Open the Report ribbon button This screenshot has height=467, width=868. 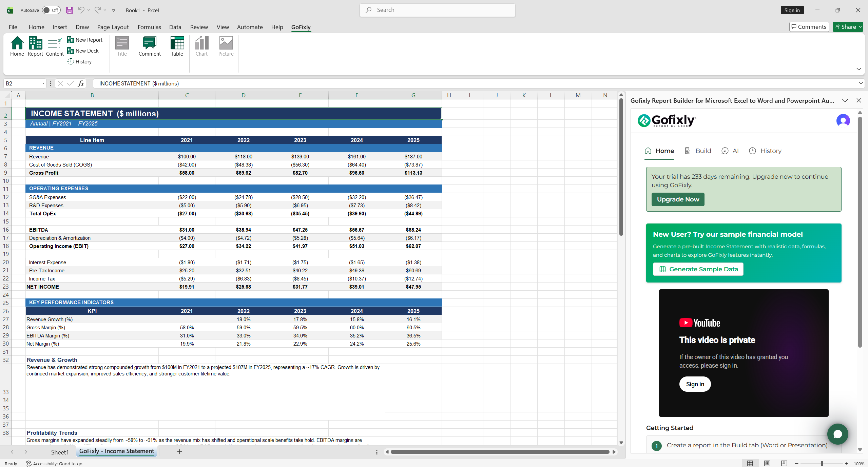point(35,46)
